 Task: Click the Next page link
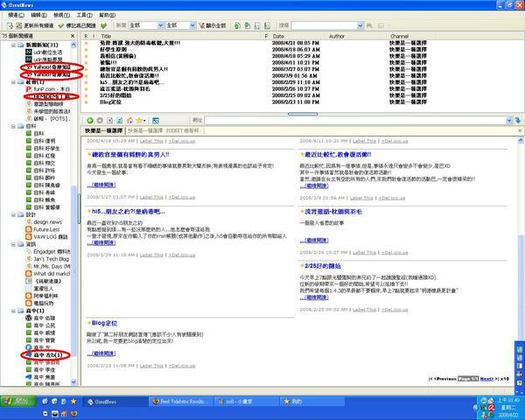pyautogui.click(x=486, y=379)
